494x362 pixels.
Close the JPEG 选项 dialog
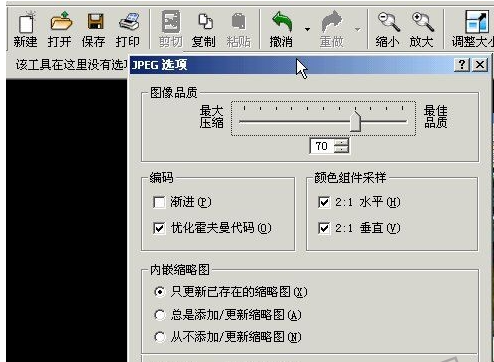[480, 64]
